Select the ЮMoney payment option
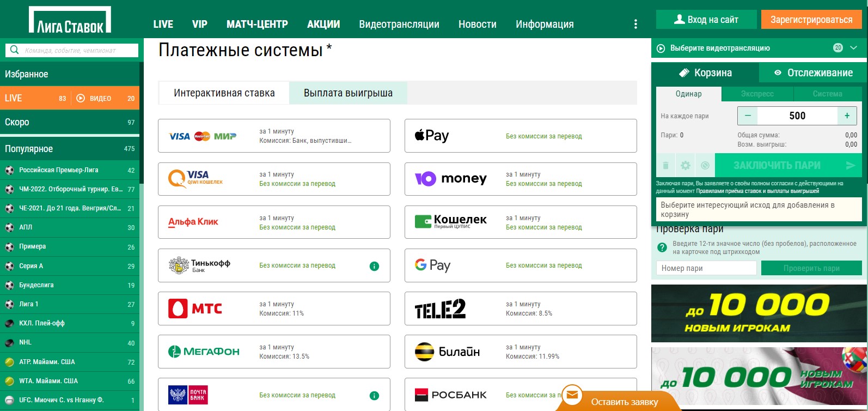 click(x=521, y=179)
